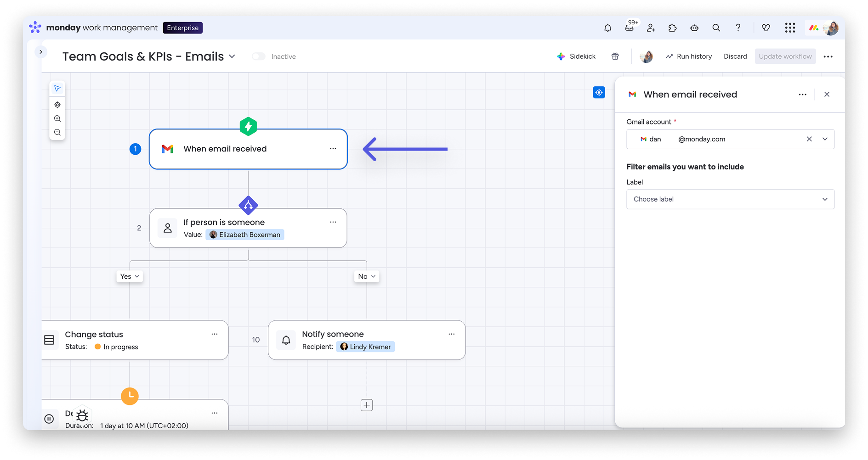Viewport: 868px width, 460px height.
Task: Open the workflow more options menu
Action: tap(828, 56)
